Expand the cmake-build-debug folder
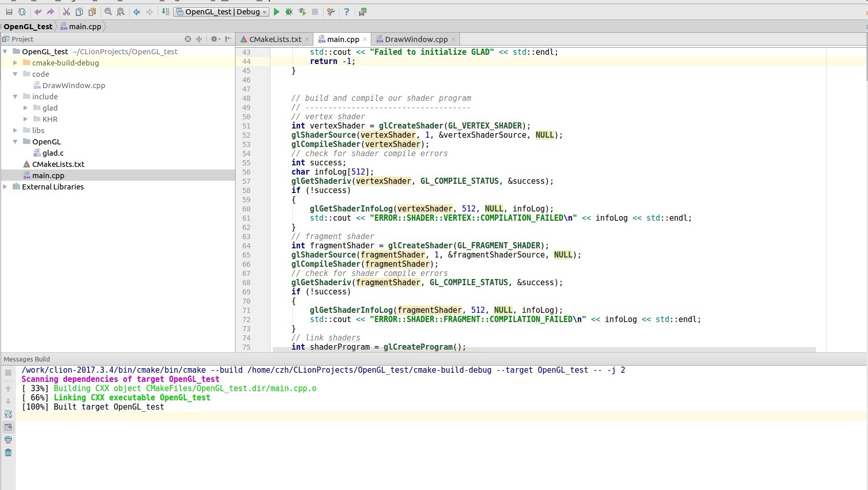The height and width of the screenshot is (490, 868). pyautogui.click(x=15, y=62)
